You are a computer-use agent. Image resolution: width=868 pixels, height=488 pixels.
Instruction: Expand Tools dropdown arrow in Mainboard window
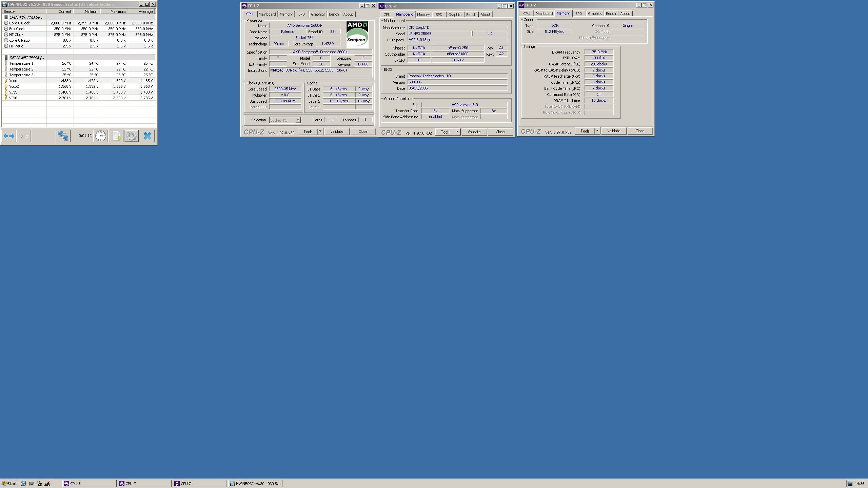(457, 132)
